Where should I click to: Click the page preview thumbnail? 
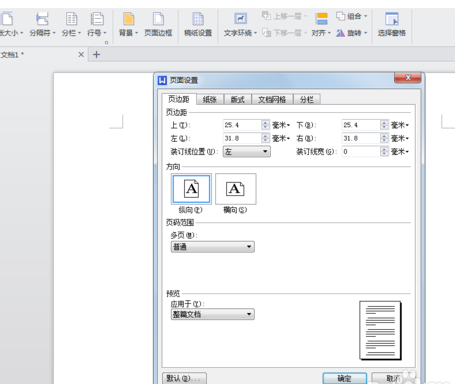point(380,330)
